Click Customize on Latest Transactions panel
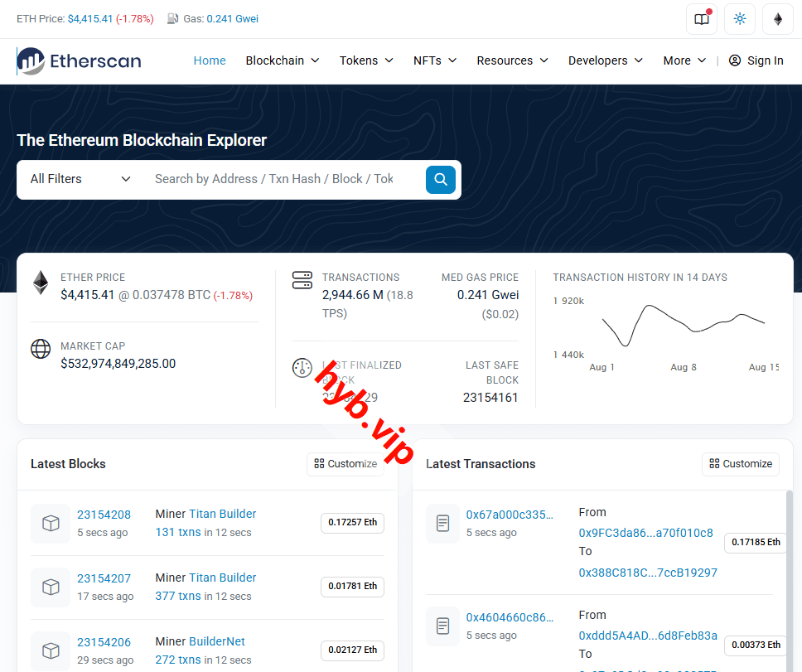The width and height of the screenshot is (802, 672). click(740, 464)
